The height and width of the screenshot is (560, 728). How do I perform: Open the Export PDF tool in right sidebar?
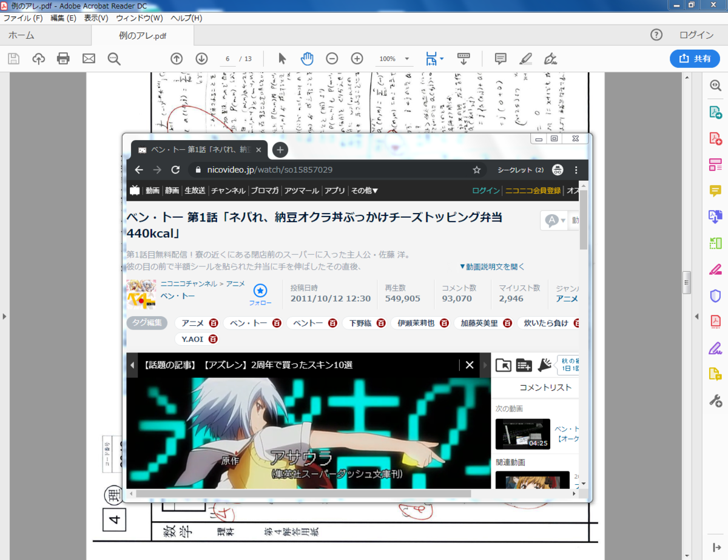tap(715, 112)
